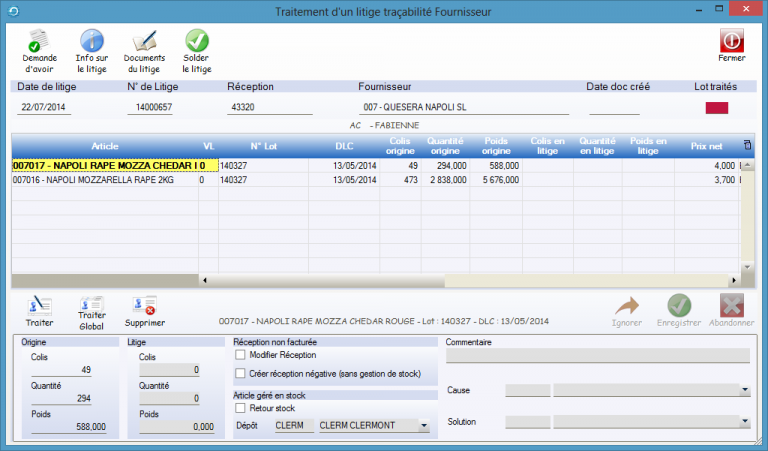Click the Article column header

tap(104, 146)
